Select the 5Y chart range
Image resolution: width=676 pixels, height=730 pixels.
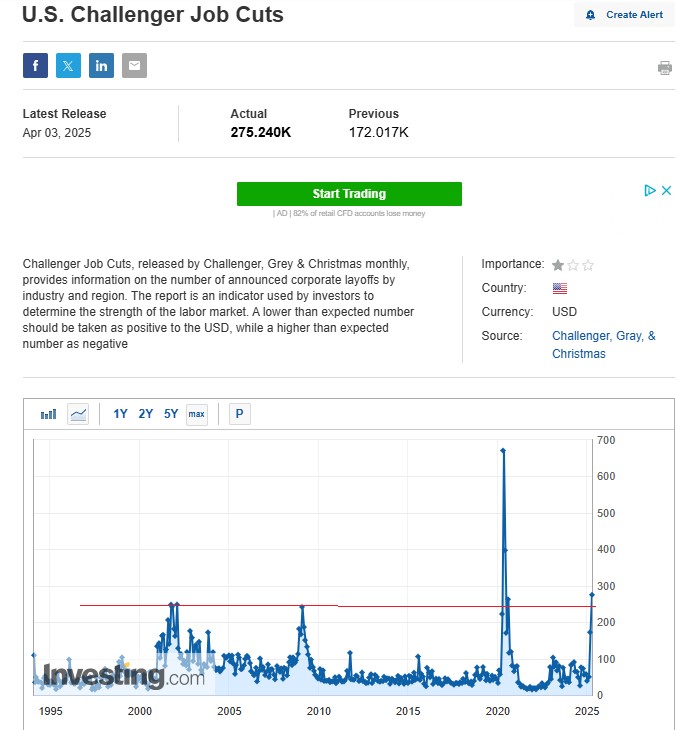[x=171, y=414]
